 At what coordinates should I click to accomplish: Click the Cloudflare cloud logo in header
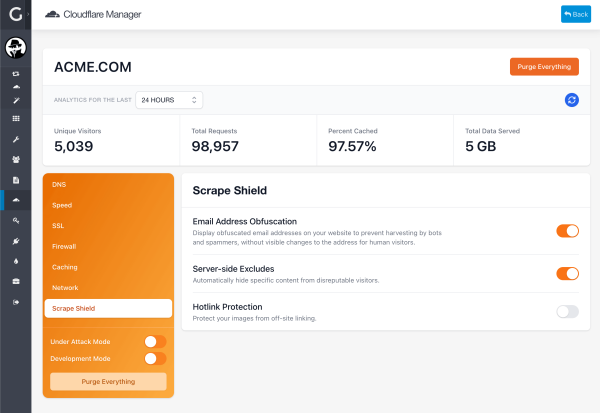click(x=52, y=15)
